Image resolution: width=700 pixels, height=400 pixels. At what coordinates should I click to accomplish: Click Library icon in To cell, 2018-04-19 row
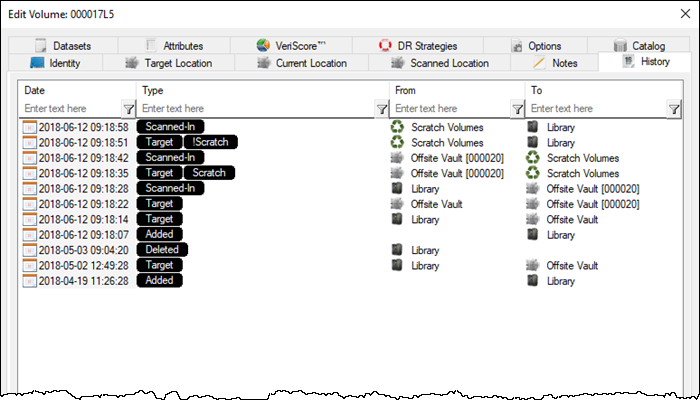pyautogui.click(x=533, y=280)
